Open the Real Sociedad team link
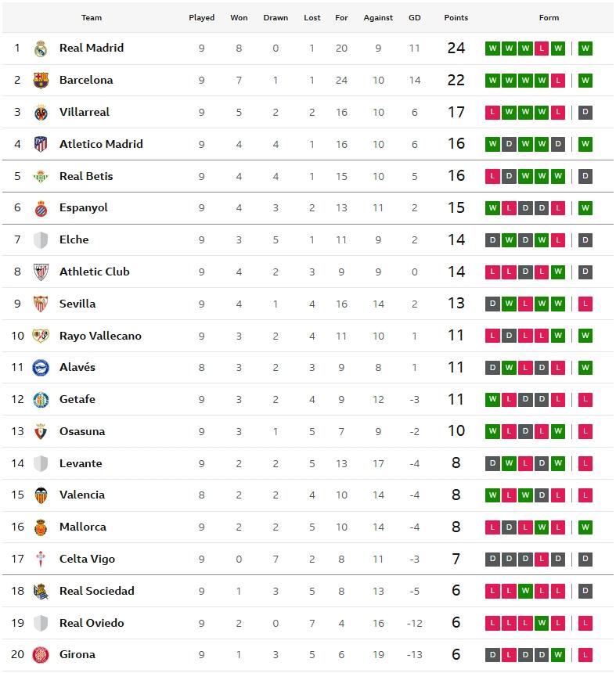This screenshot has height=673, width=616. [96, 591]
